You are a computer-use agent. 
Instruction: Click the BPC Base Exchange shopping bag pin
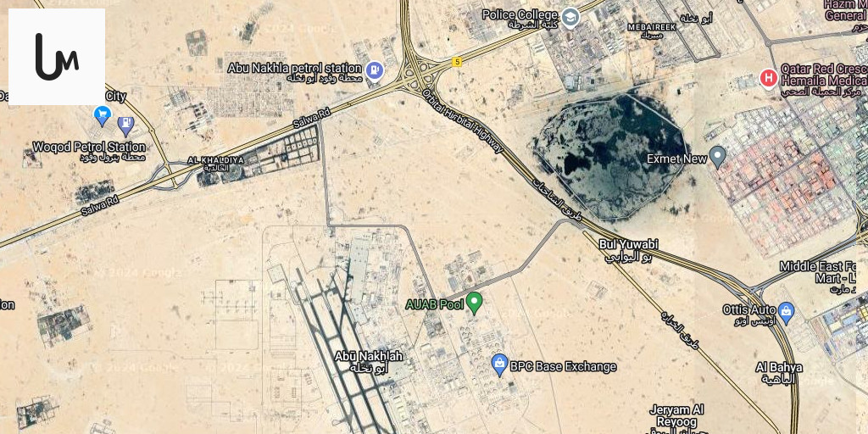point(499,364)
